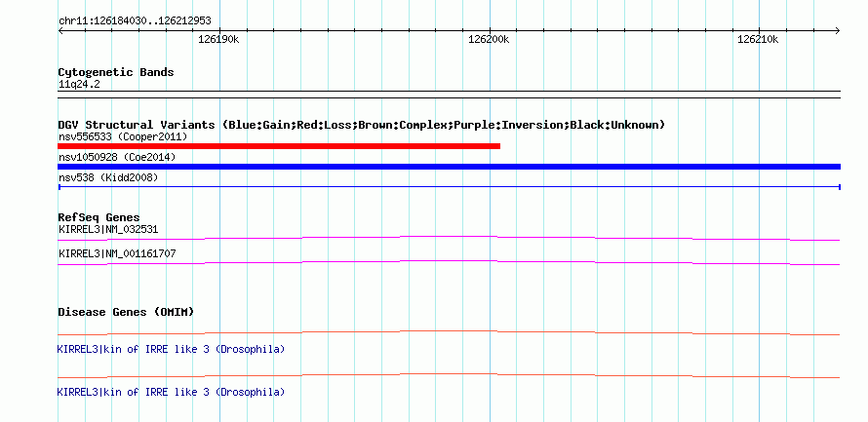Click the 126210k ruler tick label
The width and height of the screenshot is (868, 422).
[758, 39]
